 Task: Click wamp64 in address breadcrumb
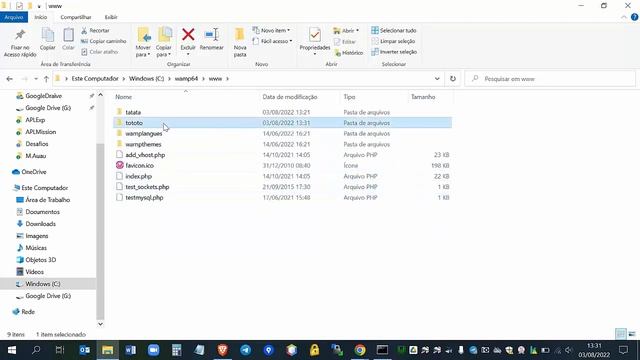click(x=186, y=78)
